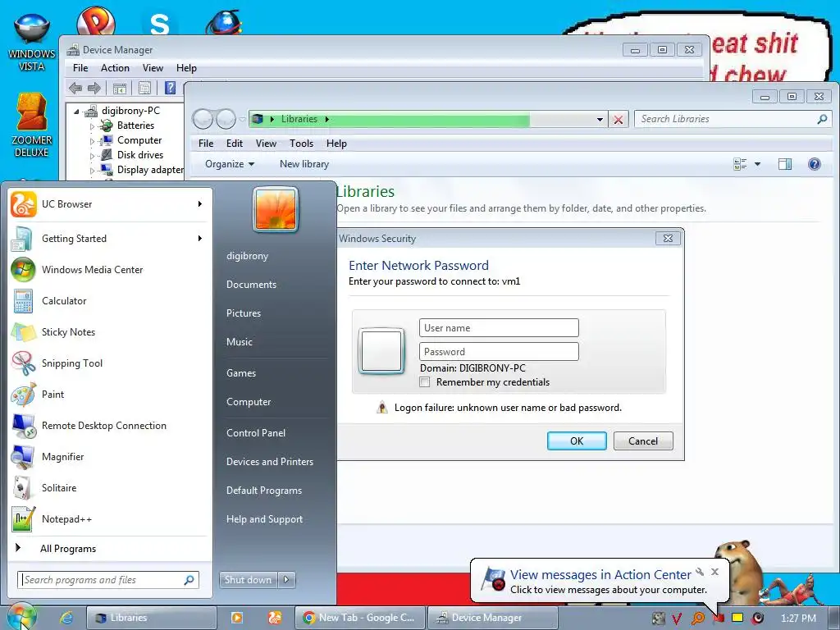Click the user account picture in Start menu
840x630 pixels.
[276, 209]
